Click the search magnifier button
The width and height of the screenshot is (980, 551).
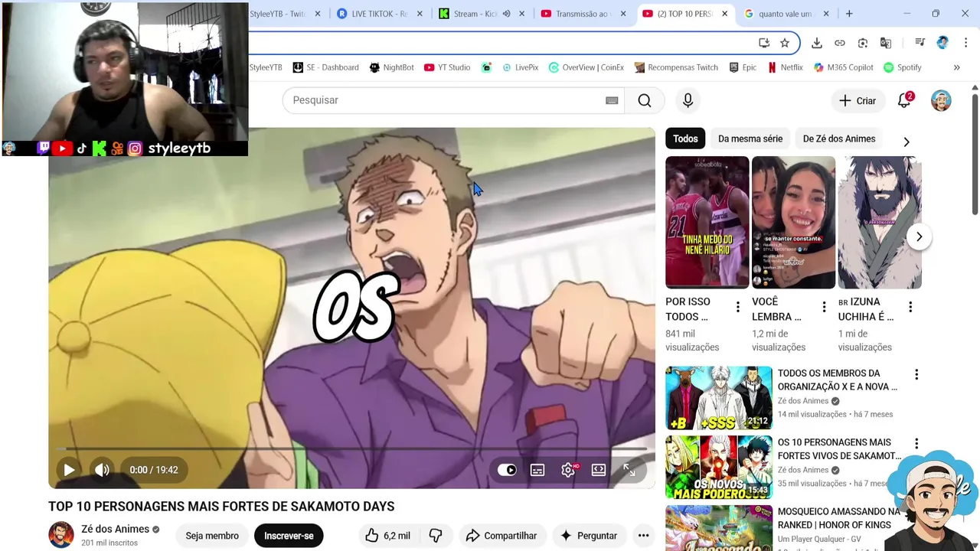[645, 100]
